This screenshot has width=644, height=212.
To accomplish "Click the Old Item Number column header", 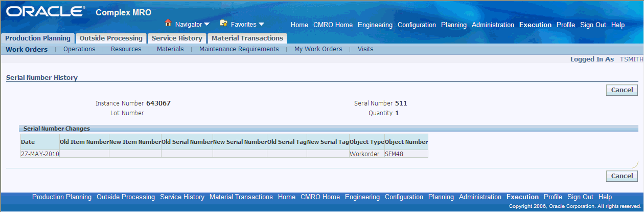I will (84, 142).
